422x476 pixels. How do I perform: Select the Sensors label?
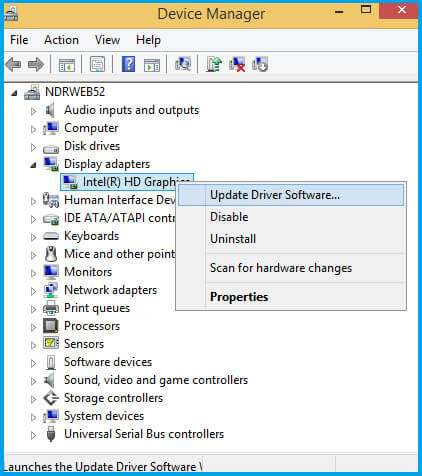tap(84, 344)
